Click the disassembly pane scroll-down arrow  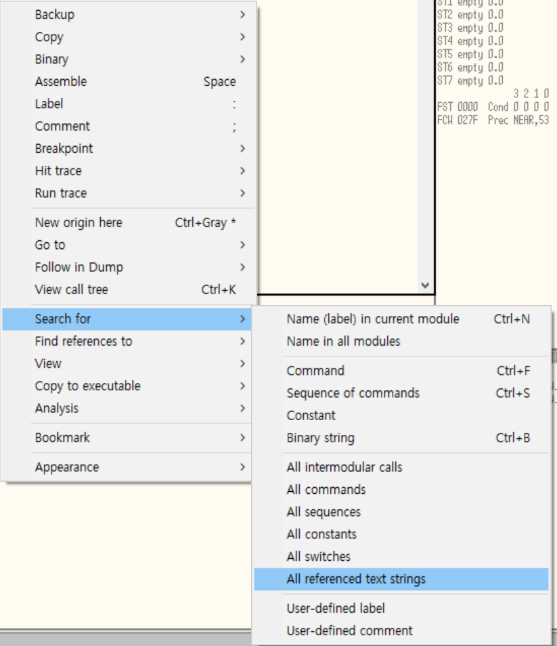pos(426,285)
